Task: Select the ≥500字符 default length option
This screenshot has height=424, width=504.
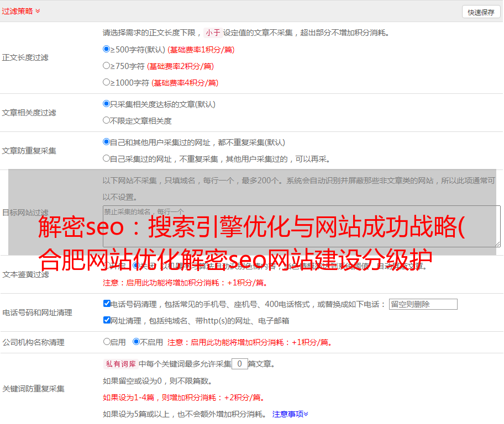Action: (107, 49)
